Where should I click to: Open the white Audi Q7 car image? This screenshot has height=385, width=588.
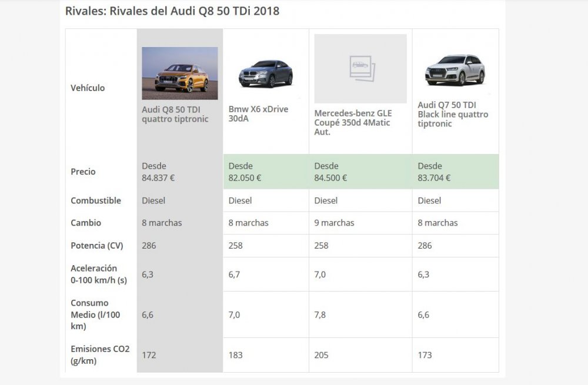tap(455, 71)
